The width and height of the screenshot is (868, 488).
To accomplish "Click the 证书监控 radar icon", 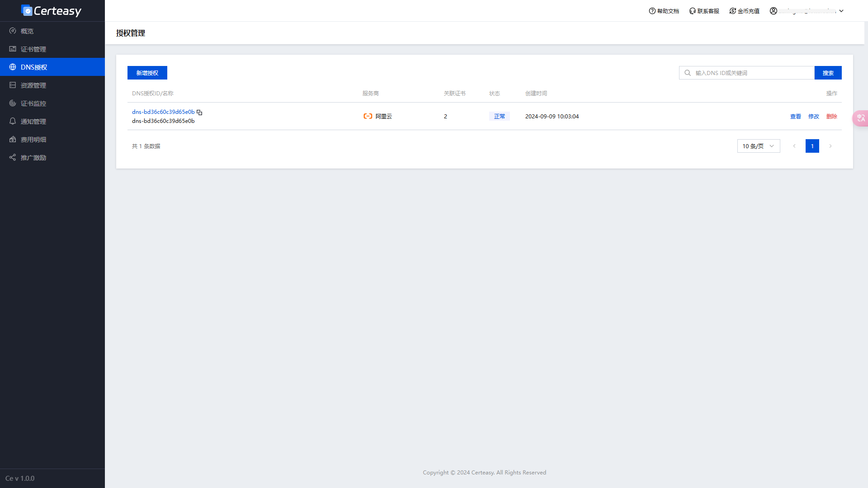I will point(13,103).
